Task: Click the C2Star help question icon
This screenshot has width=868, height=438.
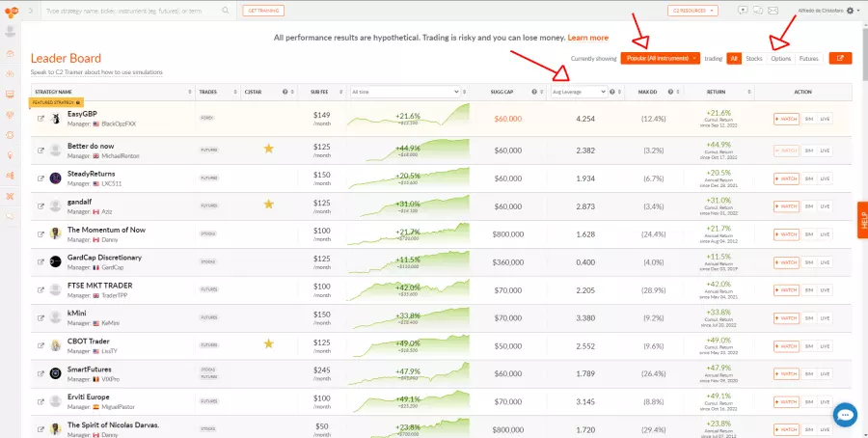Action: click(x=285, y=92)
